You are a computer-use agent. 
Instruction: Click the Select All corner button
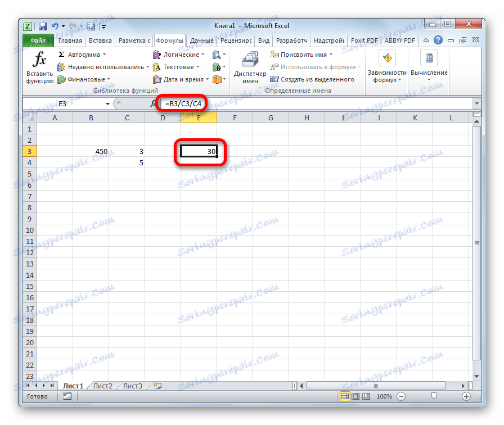click(x=30, y=117)
